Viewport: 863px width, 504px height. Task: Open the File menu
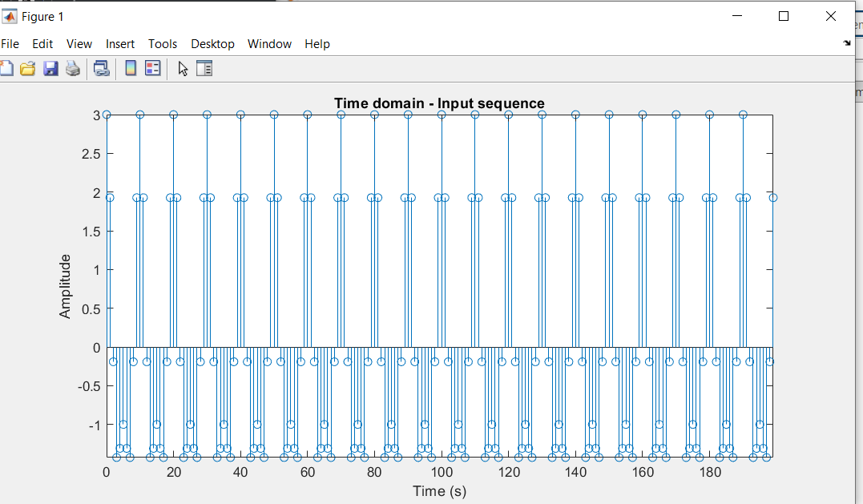10,44
